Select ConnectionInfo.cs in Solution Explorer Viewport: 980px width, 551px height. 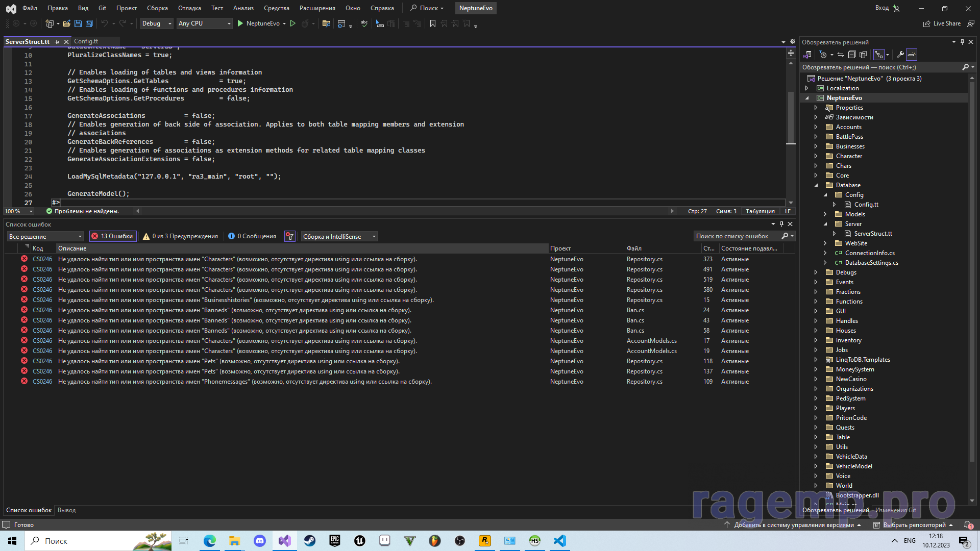[870, 253]
